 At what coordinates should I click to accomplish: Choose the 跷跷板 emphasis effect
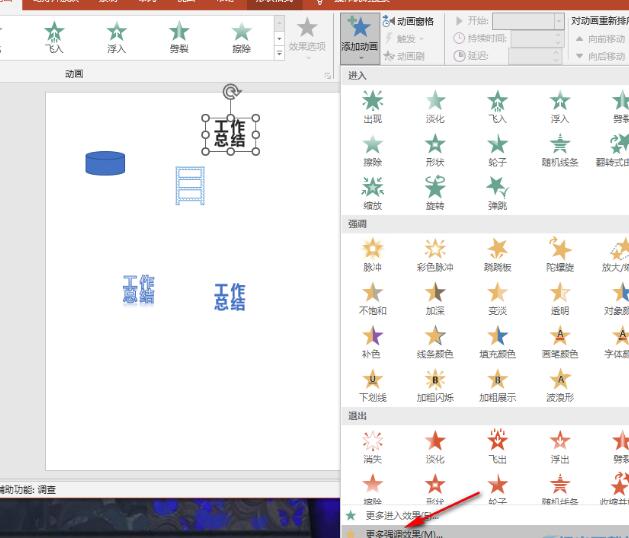497,255
